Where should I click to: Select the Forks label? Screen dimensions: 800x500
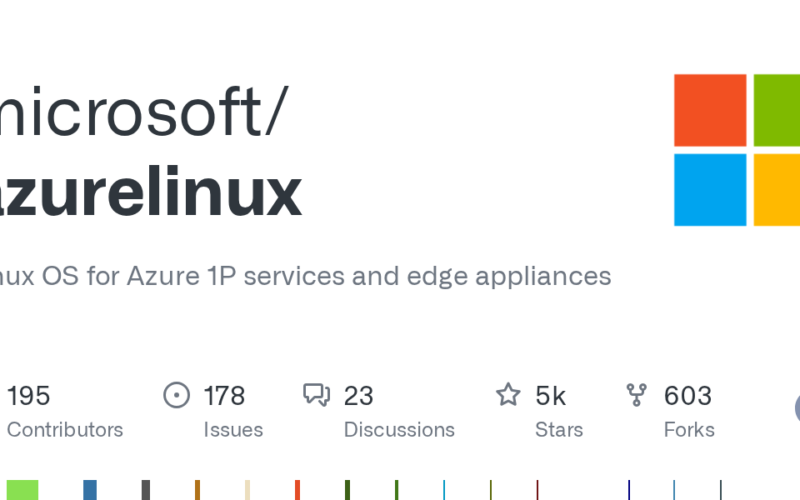689,430
